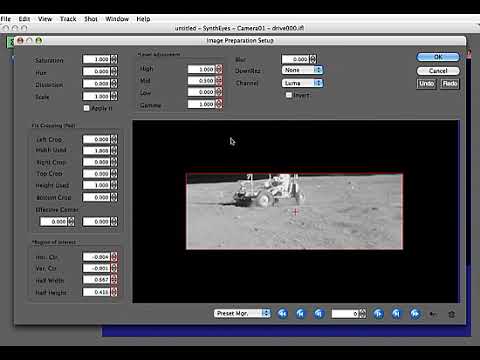Click the Blur stepper arrows

[313, 59]
